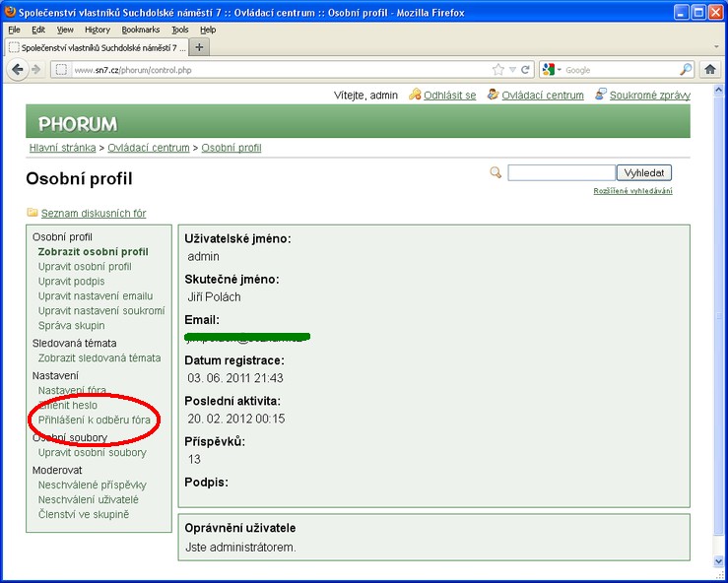Click the Google search magnifier icon
Screen dimensions: 728x583
tap(686, 70)
